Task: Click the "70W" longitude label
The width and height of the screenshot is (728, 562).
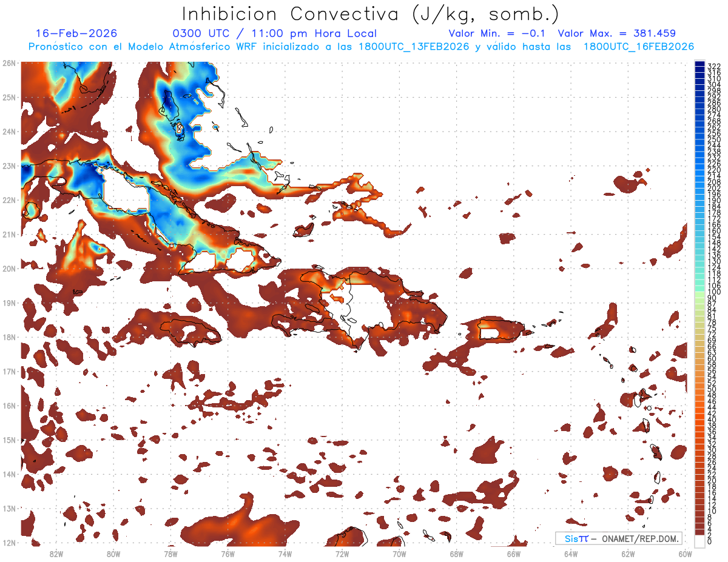Action: [x=399, y=554]
